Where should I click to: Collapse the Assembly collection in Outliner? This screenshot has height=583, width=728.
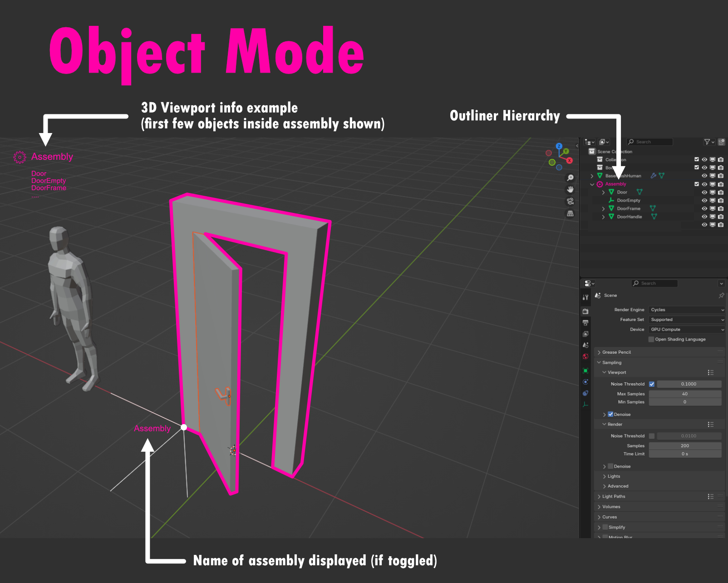[x=592, y=184]
